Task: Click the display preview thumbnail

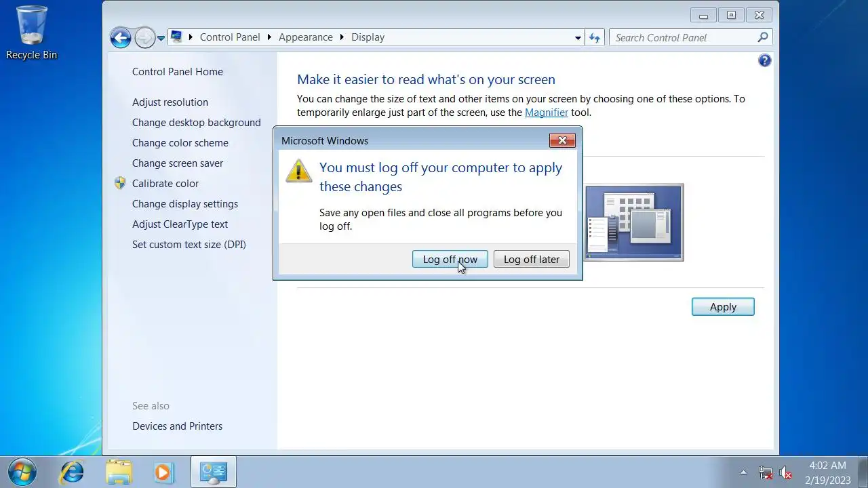Action: (634, 222)
